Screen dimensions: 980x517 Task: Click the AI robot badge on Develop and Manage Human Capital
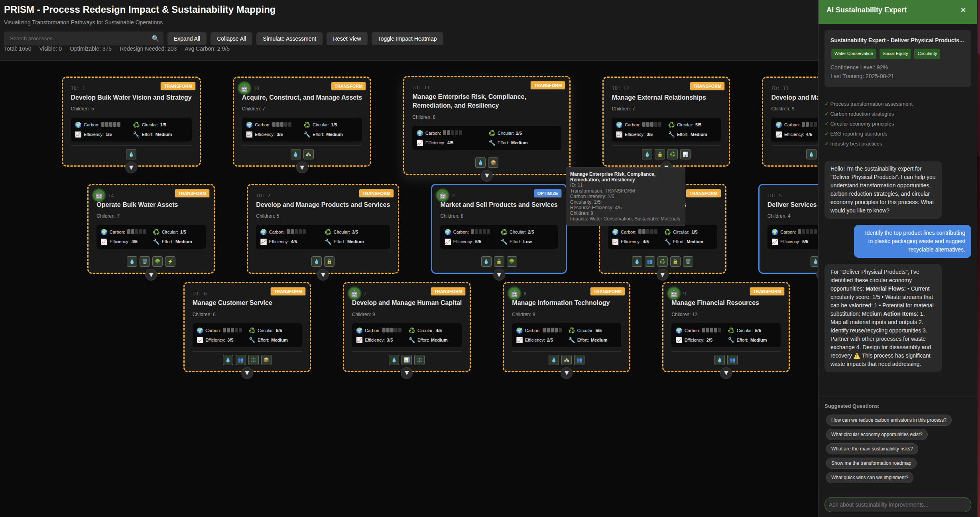tap(354, 293)
